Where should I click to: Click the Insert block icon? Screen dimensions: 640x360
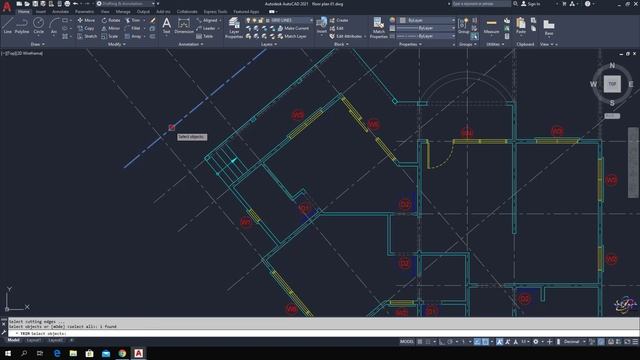tap(322, 25)
